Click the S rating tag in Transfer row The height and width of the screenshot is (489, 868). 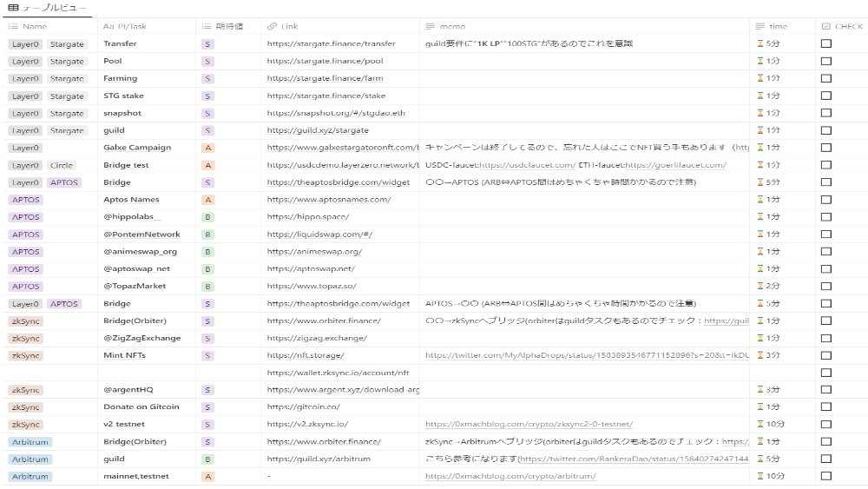pos(207,44)
